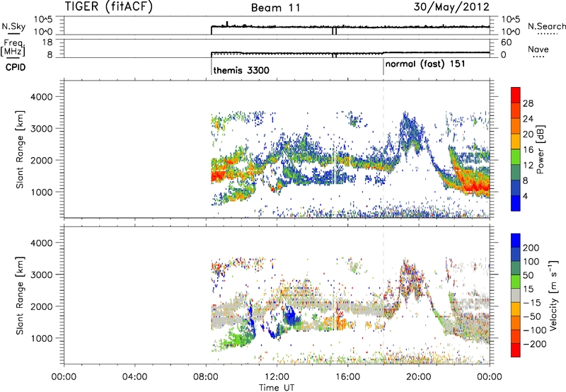566x392 pixels.
Task: Click the yellow power swatch between 16 and 20
Action: coord(516,142)
